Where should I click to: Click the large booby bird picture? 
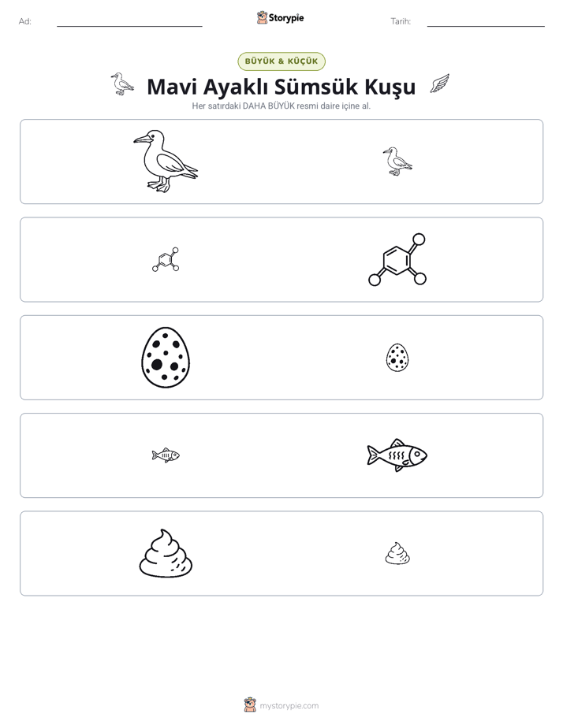tap(166, 161)
